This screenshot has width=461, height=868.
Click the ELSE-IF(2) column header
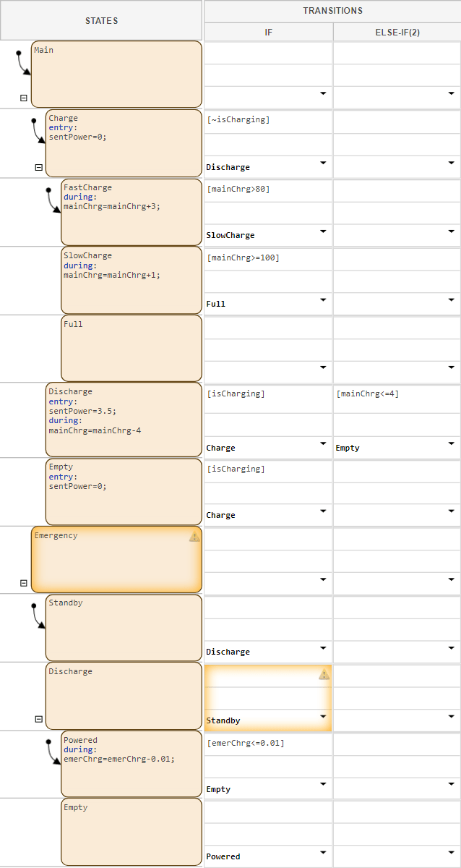click(x=397, y=33)
